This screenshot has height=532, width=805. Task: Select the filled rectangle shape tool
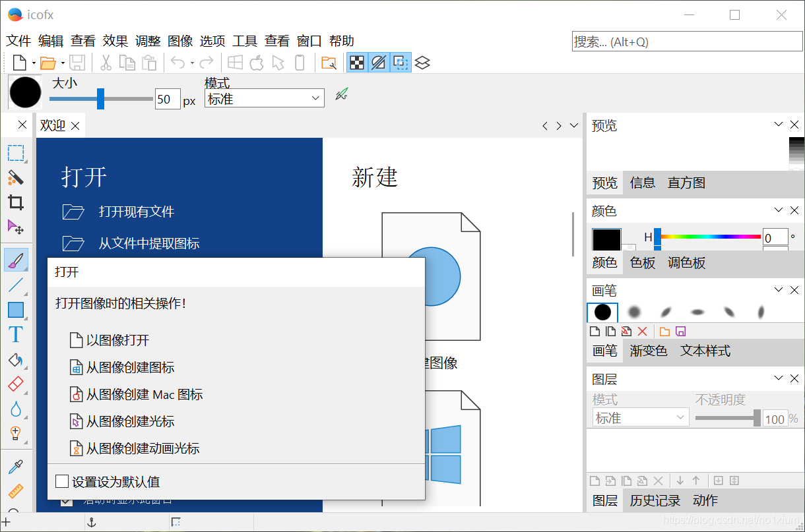point(16,309)
